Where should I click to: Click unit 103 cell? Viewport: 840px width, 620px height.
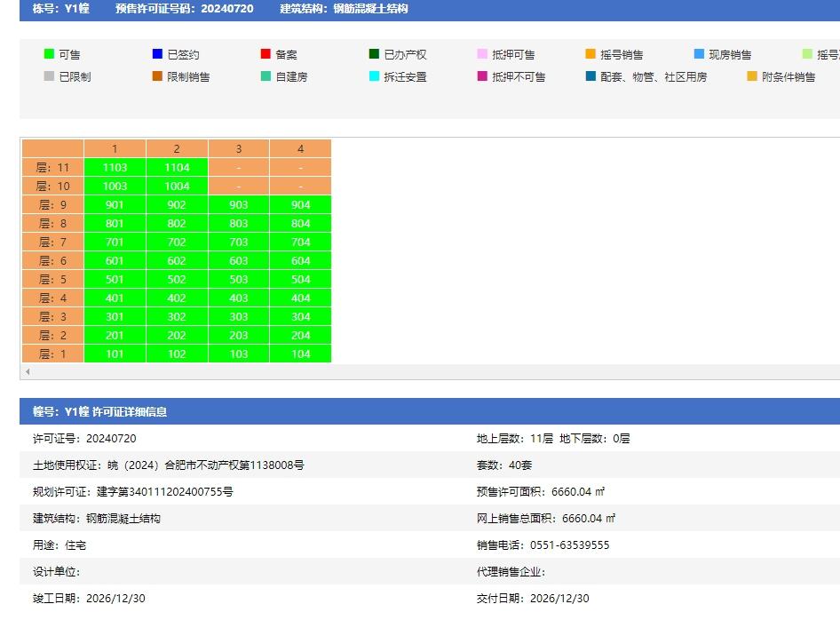pyautogui.click(x=238, y=354)
